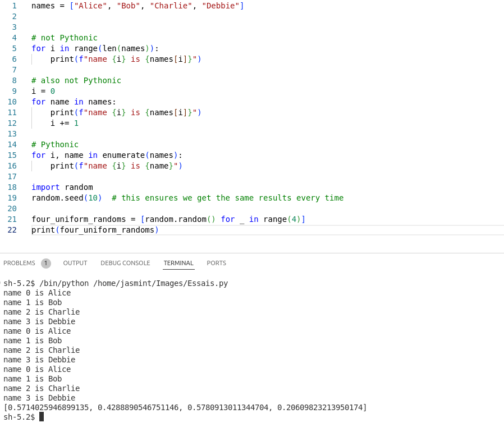Click the enumerate call on line 15
The width and height of the screenshot is (504, 427).
tap(123, 155)
